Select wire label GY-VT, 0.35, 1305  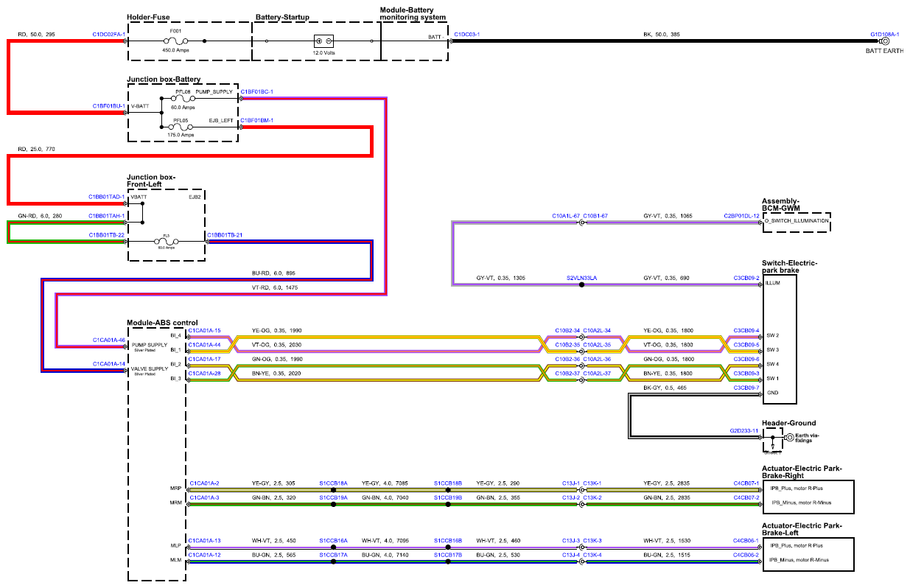(501, 278)
